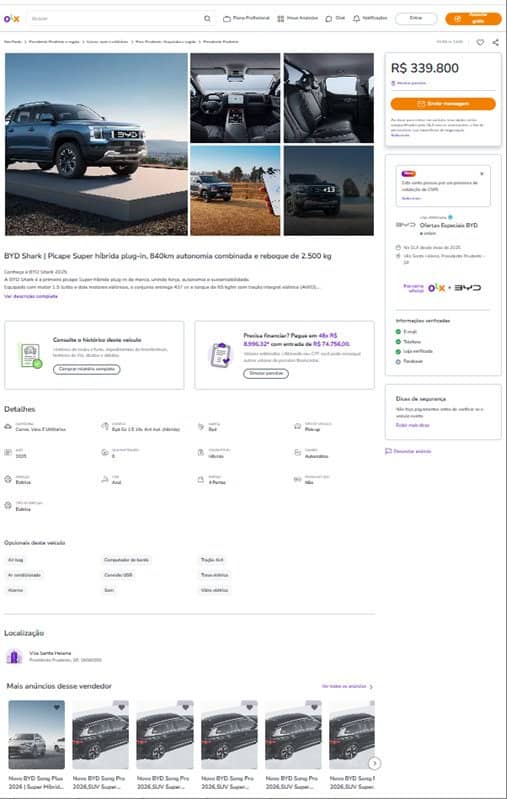Click the 4 Portas doors icon
Screen dimensions: 507x799
[x=201, y=480]
